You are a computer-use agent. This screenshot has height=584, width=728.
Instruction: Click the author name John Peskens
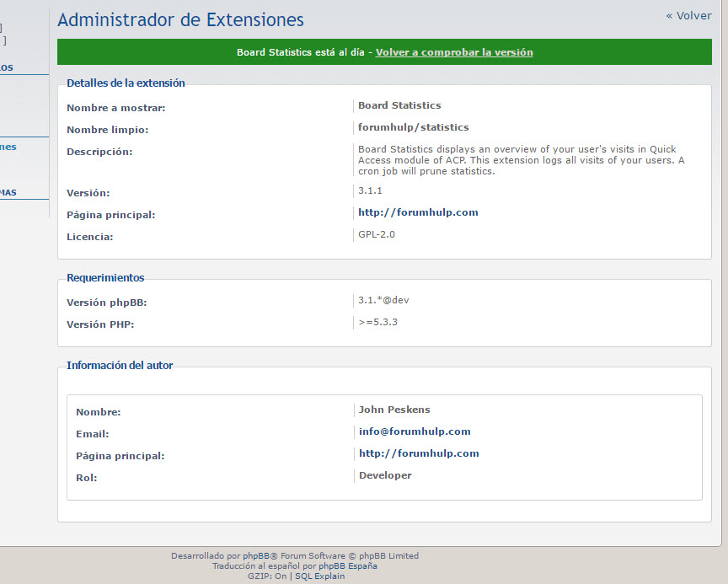(394, 410)
